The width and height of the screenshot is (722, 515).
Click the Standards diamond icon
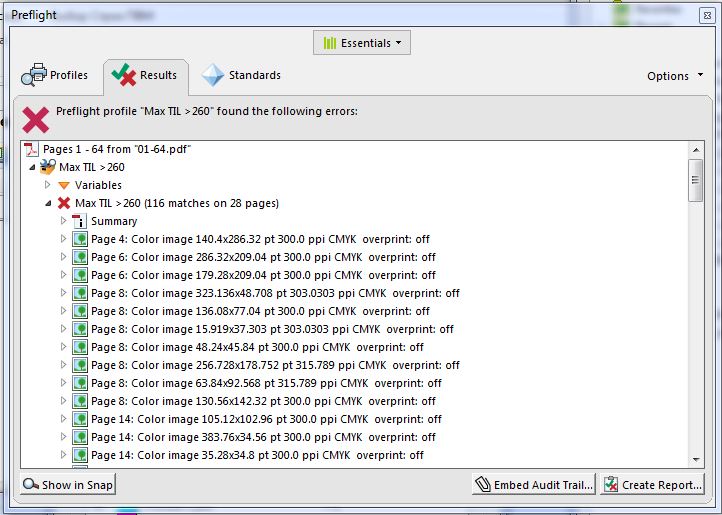point(213,75)
